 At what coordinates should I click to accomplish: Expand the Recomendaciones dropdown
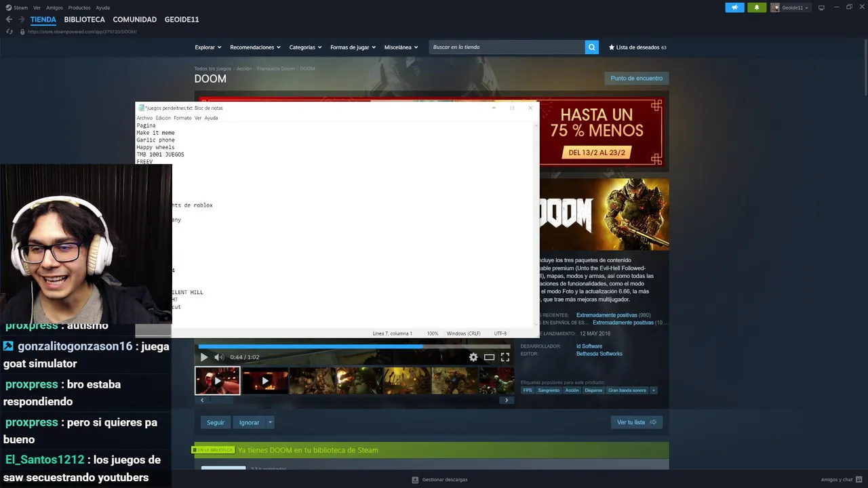255,47
